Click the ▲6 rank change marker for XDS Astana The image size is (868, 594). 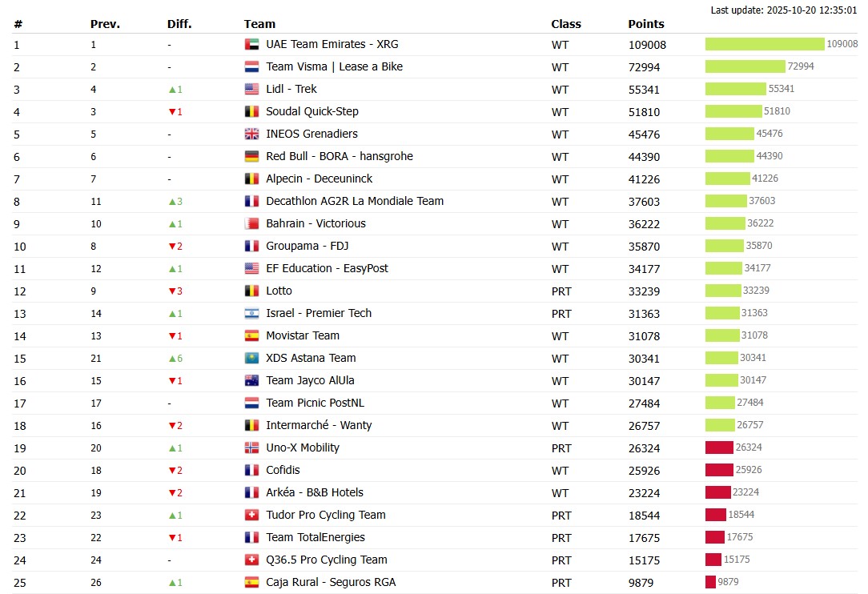175,358
